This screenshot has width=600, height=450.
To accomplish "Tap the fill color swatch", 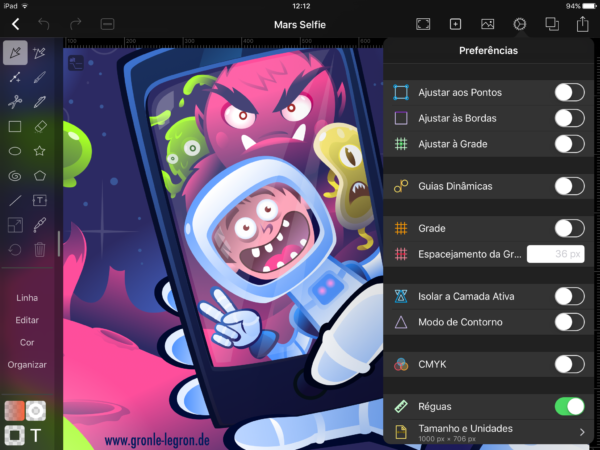I will [x=14, y=411].
